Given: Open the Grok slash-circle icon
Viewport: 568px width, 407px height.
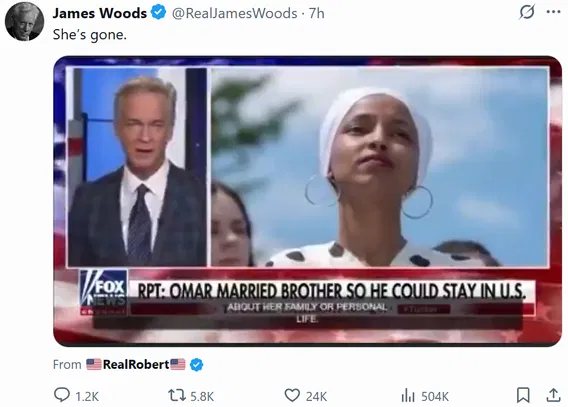Looking at the screenshot, I should tap(527, 13).
